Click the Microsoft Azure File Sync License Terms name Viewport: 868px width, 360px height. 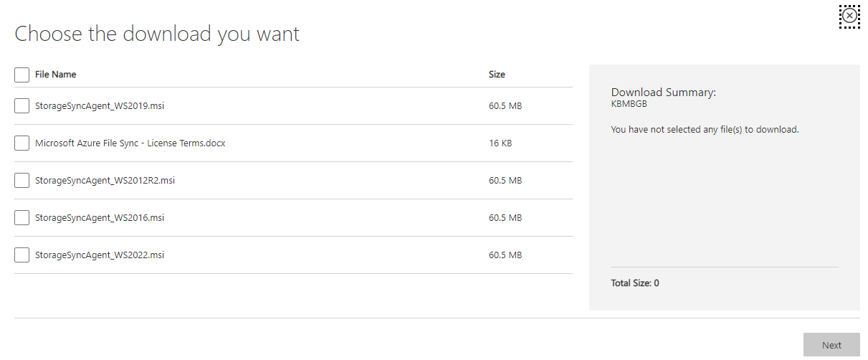pyautogui.click(x=130, y=143)
